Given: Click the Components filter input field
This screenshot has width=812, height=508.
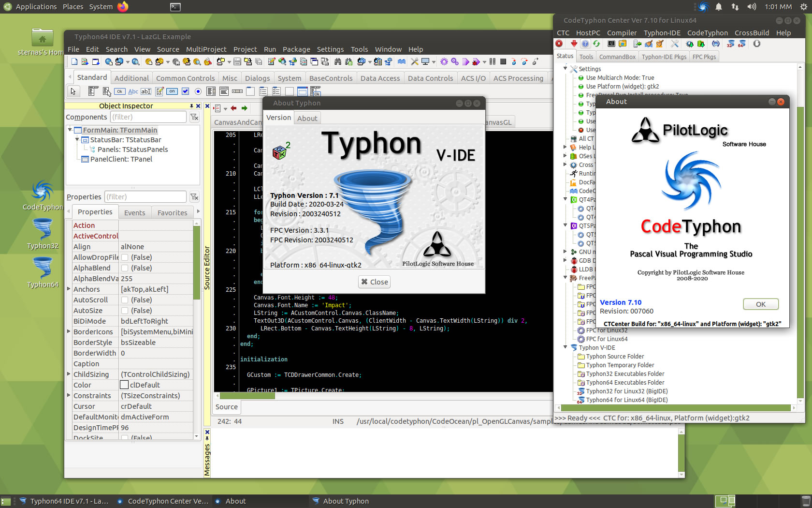Looking at the screenshot, I should (148, 117).
